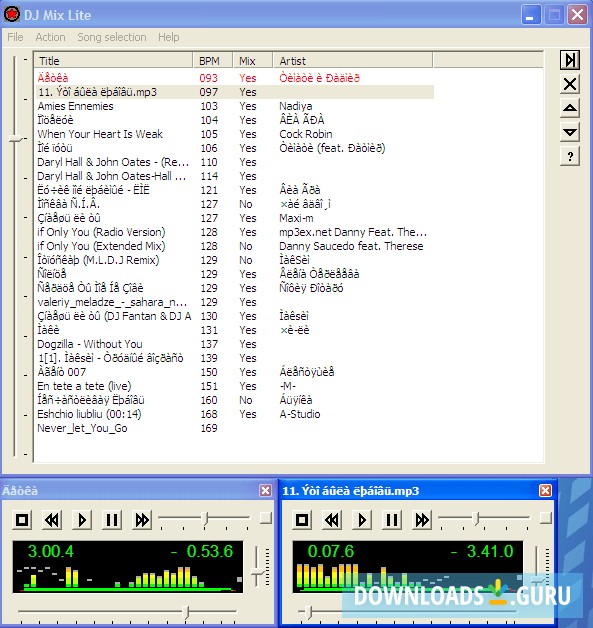
Task: Close the right deck 11. mp3 panel
Action: coord(545,490)
